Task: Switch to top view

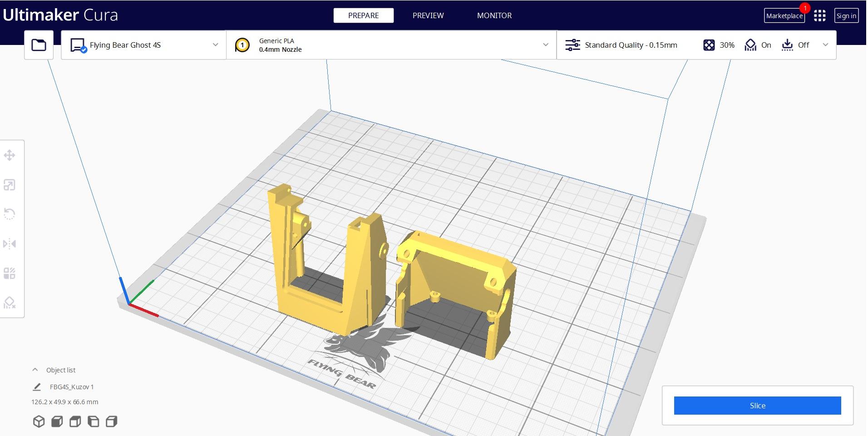Action: coord(75,421)
